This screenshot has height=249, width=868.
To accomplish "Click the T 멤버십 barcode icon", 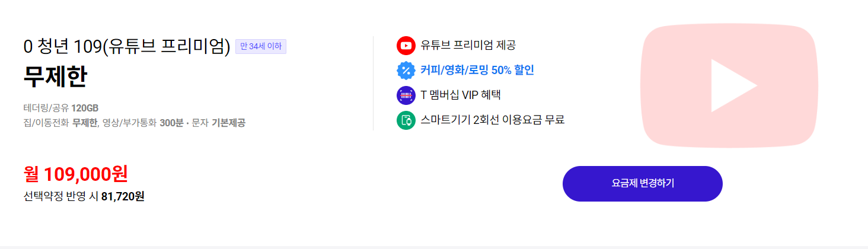I will point(406,95).
